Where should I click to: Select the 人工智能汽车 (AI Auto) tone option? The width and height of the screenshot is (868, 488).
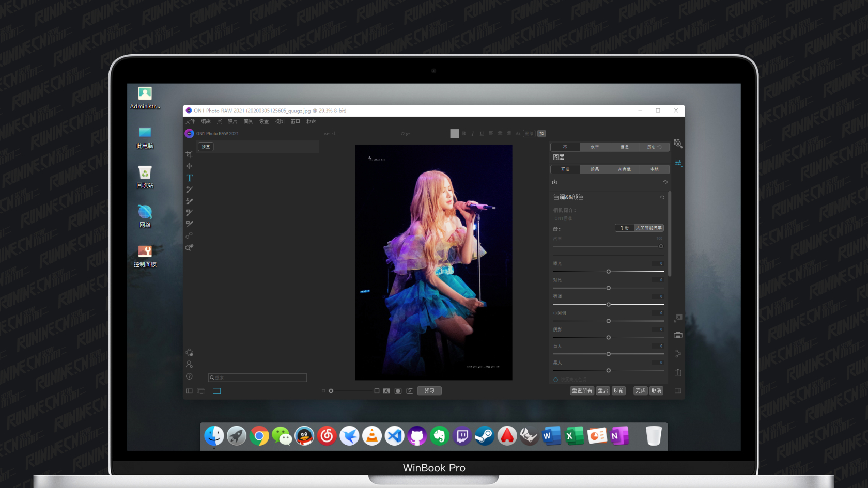click(x=649, y=228)
